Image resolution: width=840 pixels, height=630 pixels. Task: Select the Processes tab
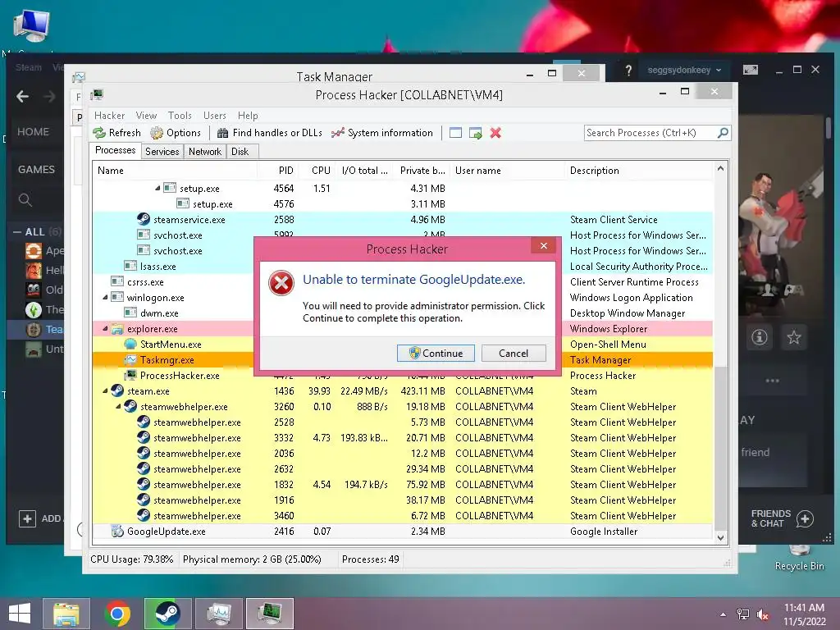115,151
